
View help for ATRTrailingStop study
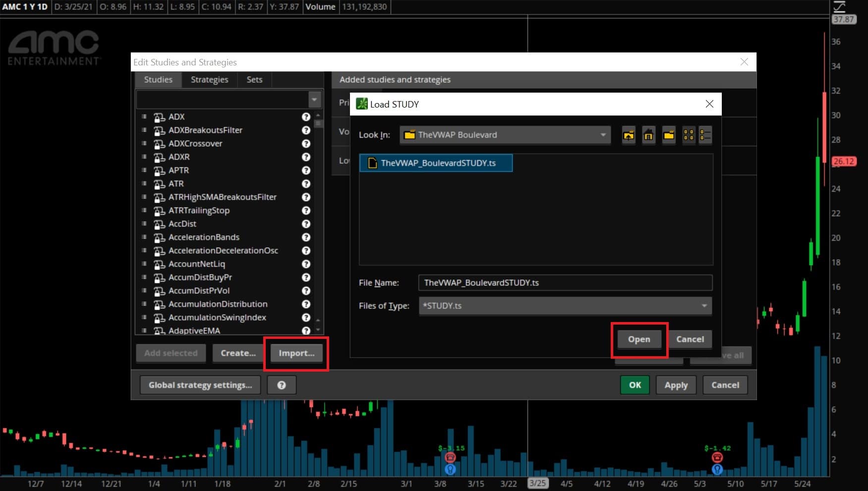pyautogui.click(x=306, y=211)
